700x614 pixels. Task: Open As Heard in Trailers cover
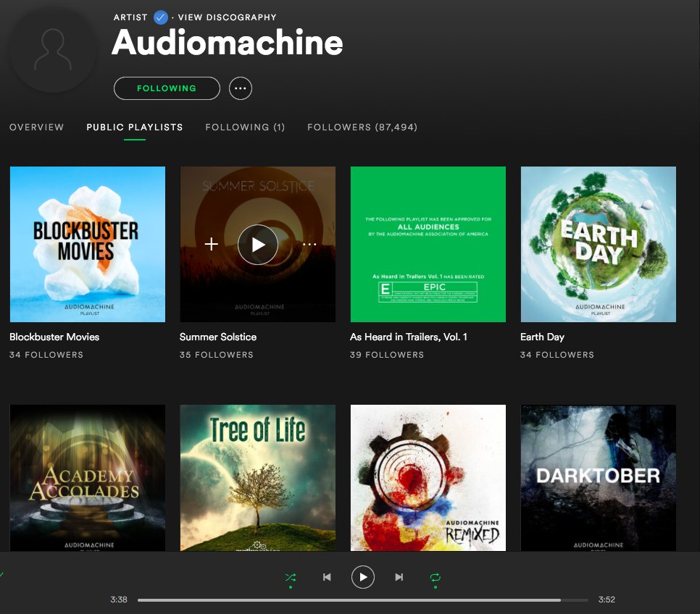[x=428, y=244]
